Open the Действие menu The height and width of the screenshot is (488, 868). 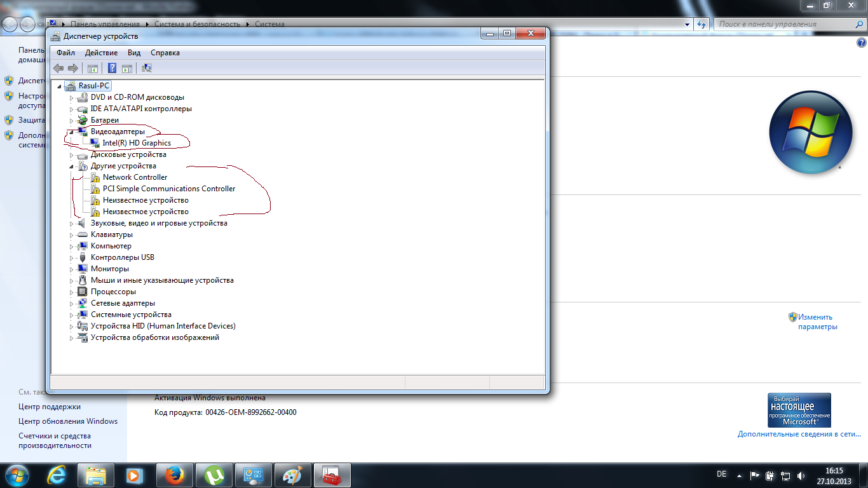point(101,53)
